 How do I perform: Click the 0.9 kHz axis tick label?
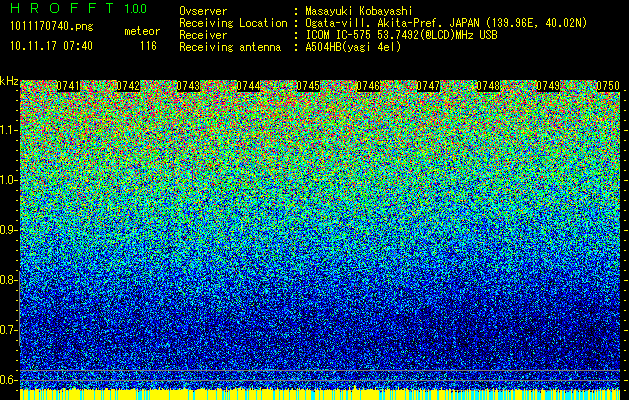(x=8, y=230)
